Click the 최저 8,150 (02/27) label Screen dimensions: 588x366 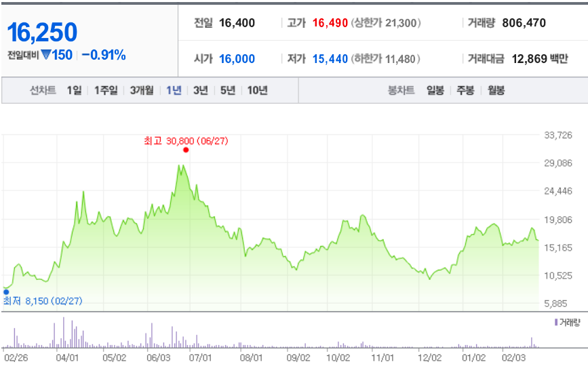(x=43, y=301)
